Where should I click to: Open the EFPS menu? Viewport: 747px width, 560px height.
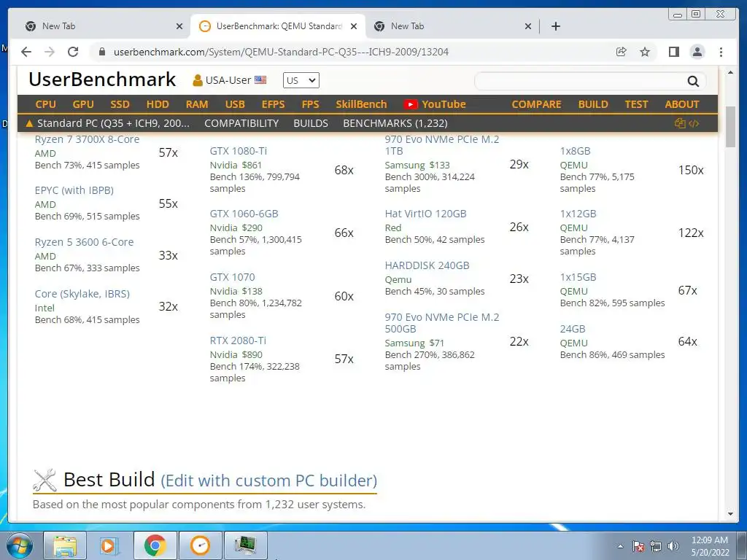[x=273, y=104]
